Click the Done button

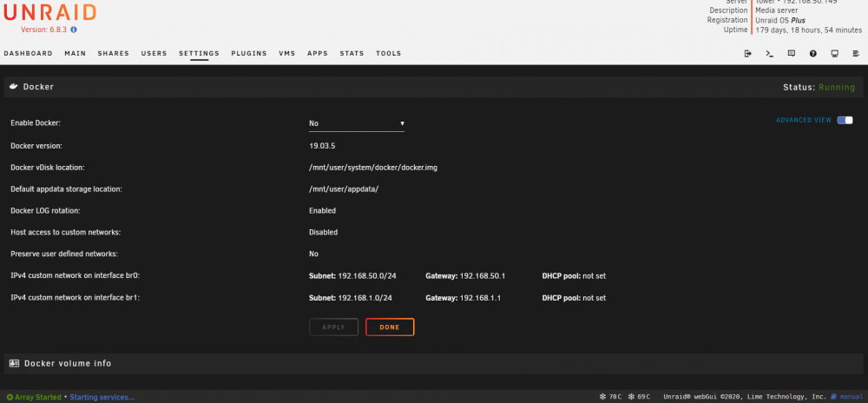click(390, 327)
